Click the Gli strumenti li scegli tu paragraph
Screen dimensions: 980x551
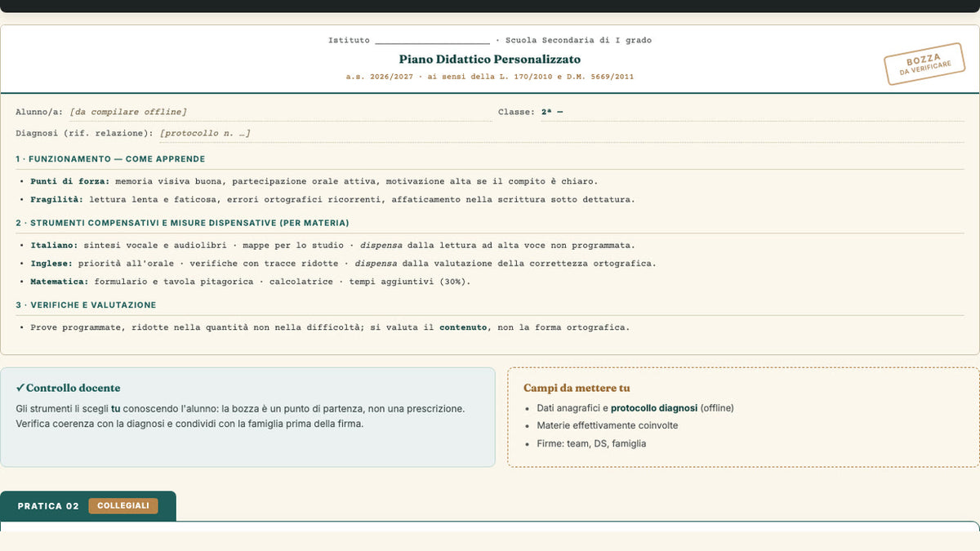(240, 416)
